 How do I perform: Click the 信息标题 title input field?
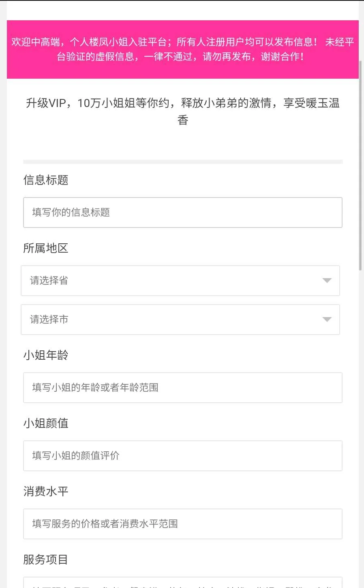182,212
